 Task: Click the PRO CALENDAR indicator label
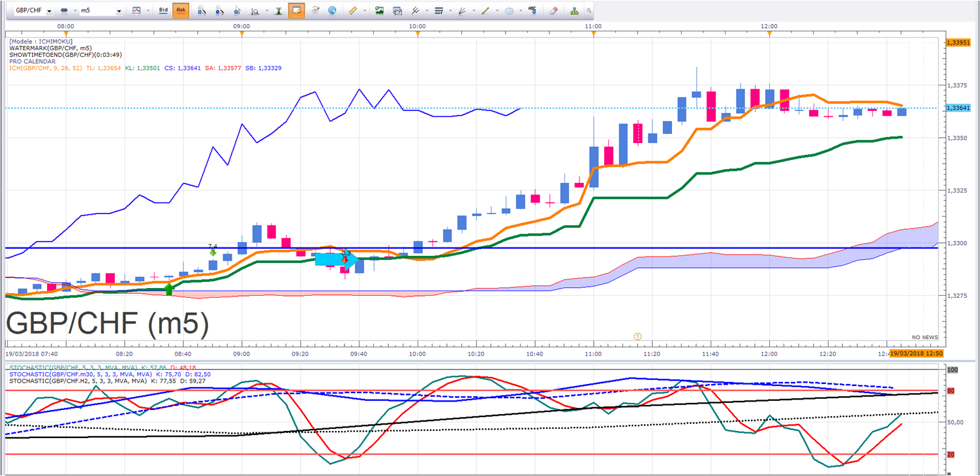pos(33,61)
